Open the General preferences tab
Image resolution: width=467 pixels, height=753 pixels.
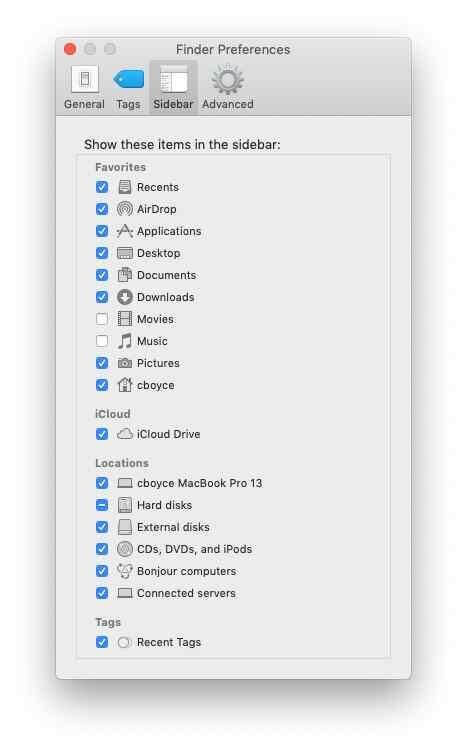(85, 88)
